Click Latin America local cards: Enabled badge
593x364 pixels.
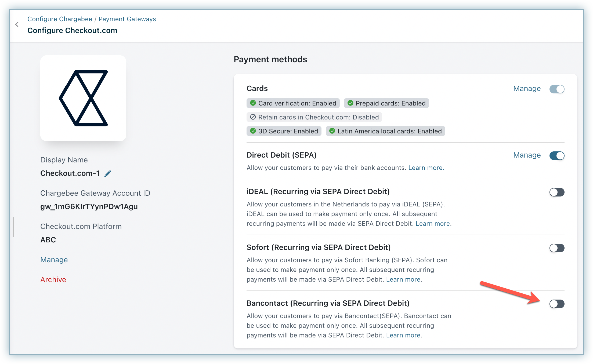pyautogui.click(x=385, y=131)
